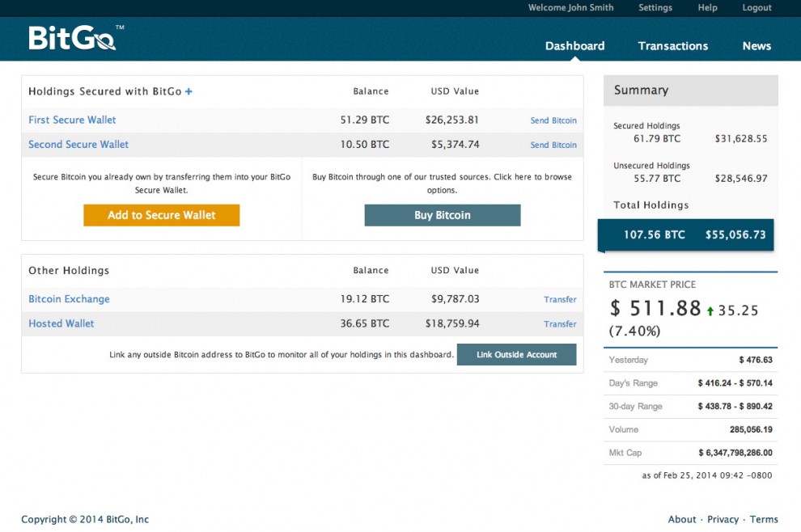Select the 19.12 BTC balance value
The image size is (801, 532).
point(365,299)
